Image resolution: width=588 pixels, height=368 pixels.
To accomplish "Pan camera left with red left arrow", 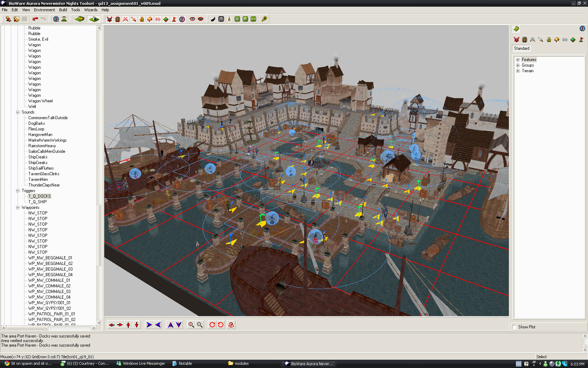I will (112, 325).
